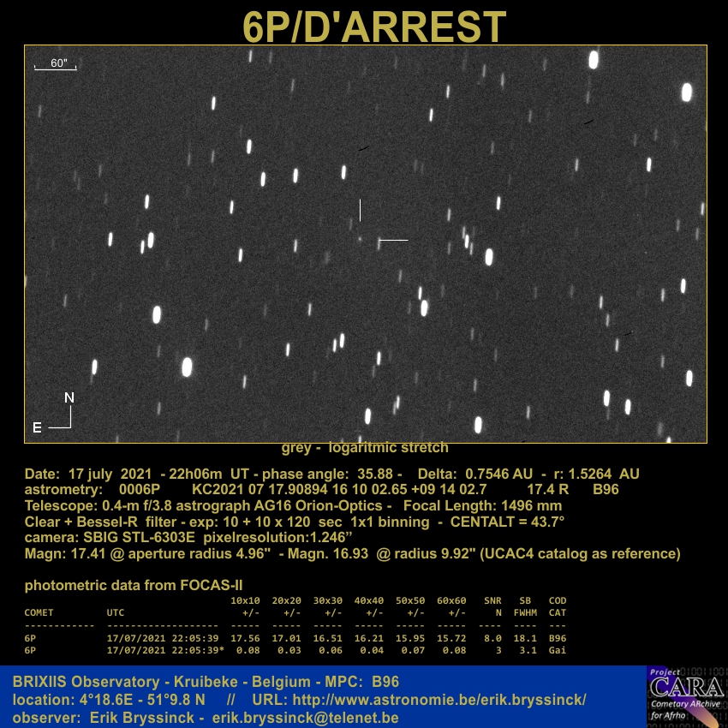Click the "camera: SBIG STL-6303E" text
The width and height of the screenshot is (728, 728).
tap(110, 538)
